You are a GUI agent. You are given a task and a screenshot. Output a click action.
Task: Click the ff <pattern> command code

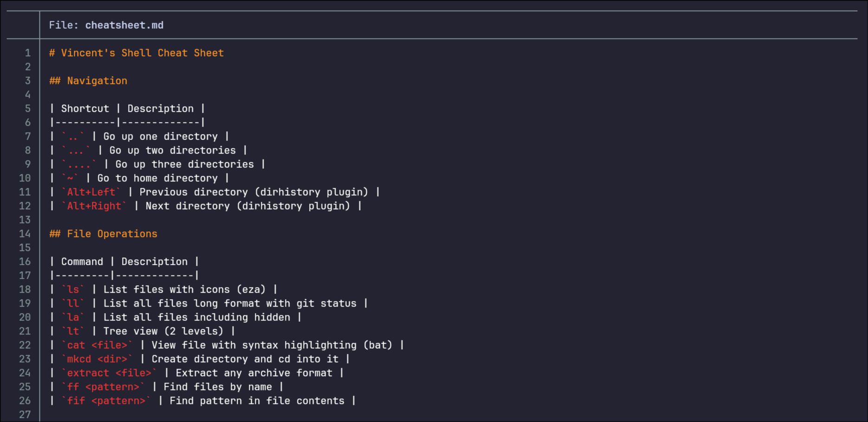[x=103, y=387]
